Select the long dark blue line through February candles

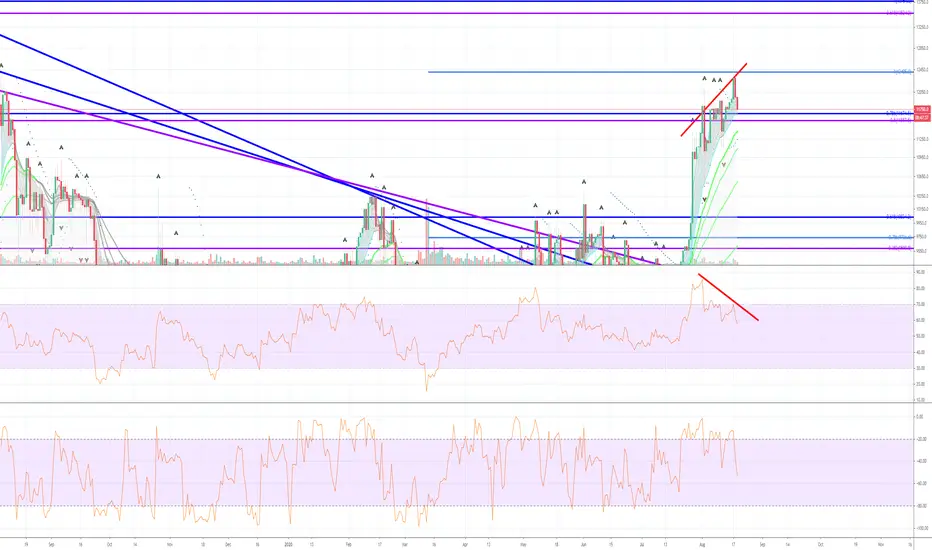(x=456, y=217)
